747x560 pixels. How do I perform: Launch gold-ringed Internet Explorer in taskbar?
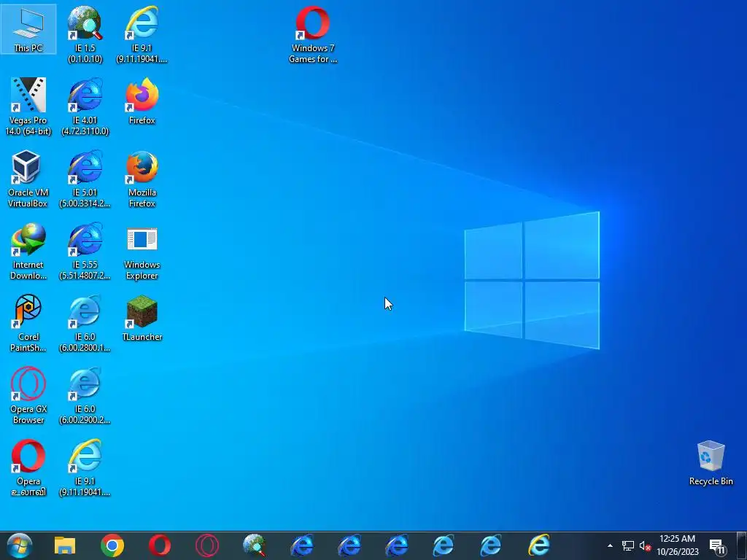(539, 545)
